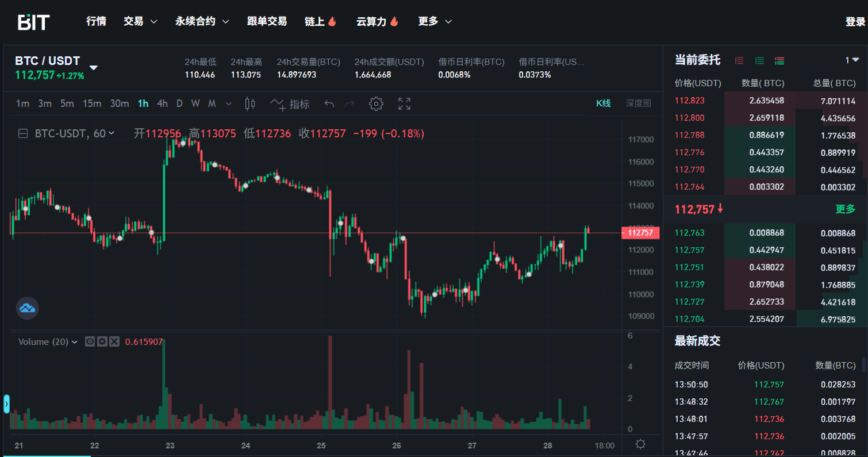Image resolution: width=868 pixels, height=457 pixels.
Task: Click the 指标 indicators icon
Action: (290, 104)
